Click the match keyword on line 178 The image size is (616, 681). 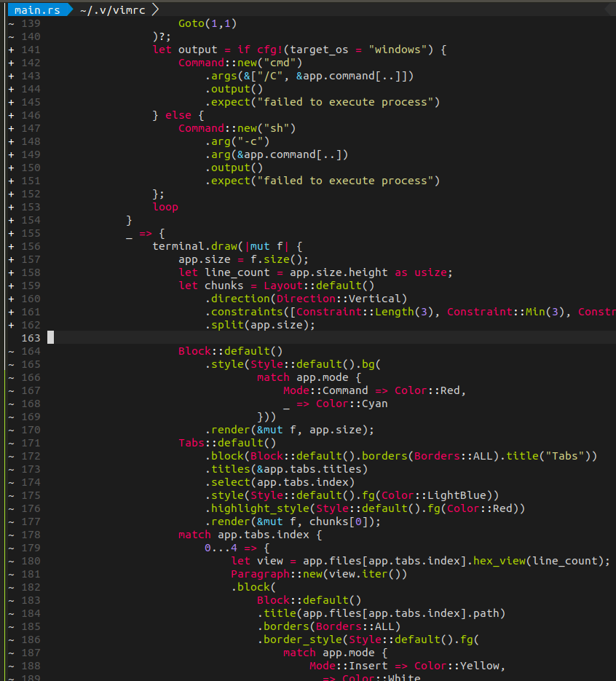click(194, 534)
